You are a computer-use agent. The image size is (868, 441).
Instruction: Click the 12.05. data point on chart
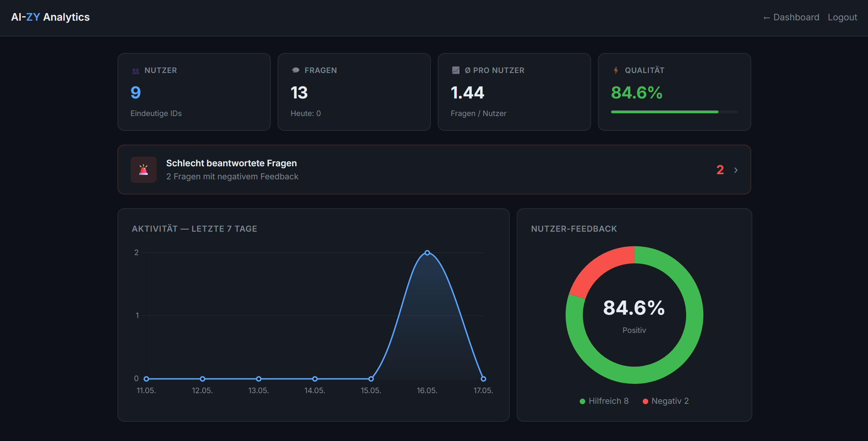(x=203, y=379)
